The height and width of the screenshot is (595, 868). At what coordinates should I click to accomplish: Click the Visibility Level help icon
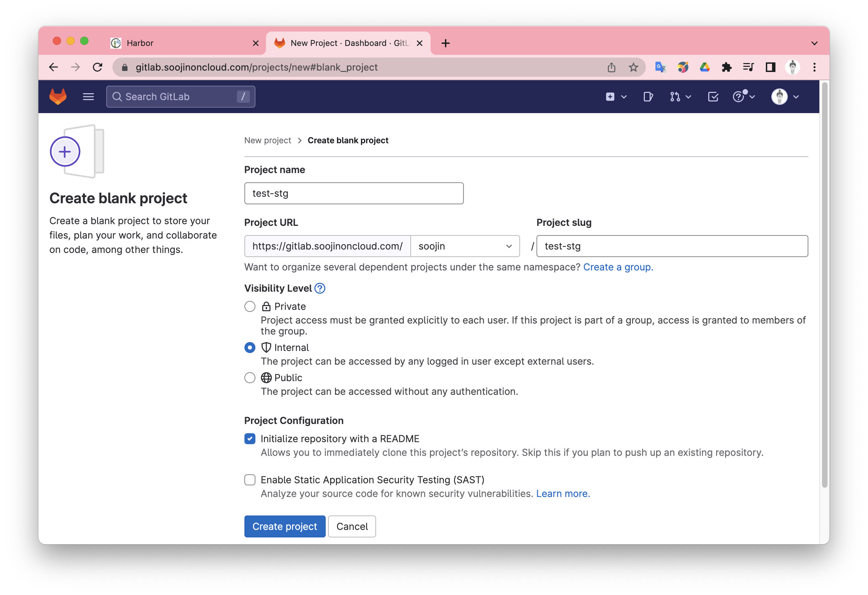(x=320, y=288)
